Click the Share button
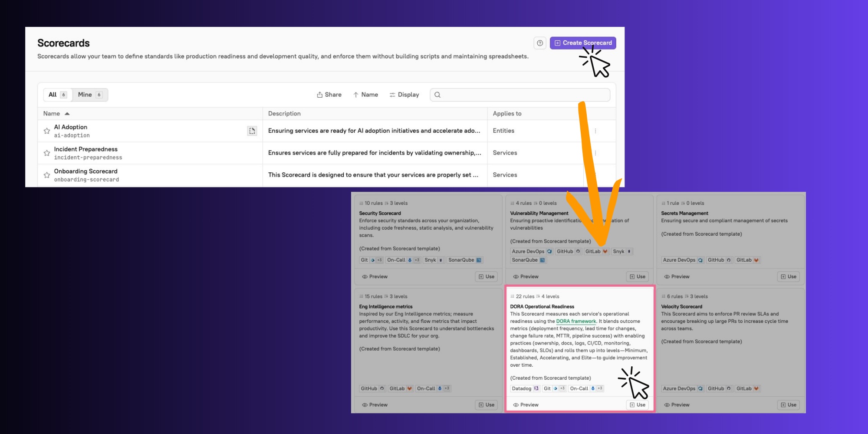 329,95
